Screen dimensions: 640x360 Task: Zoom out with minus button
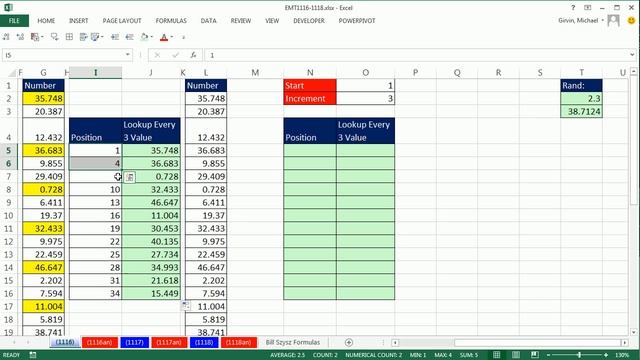click(x=548, y=355)
